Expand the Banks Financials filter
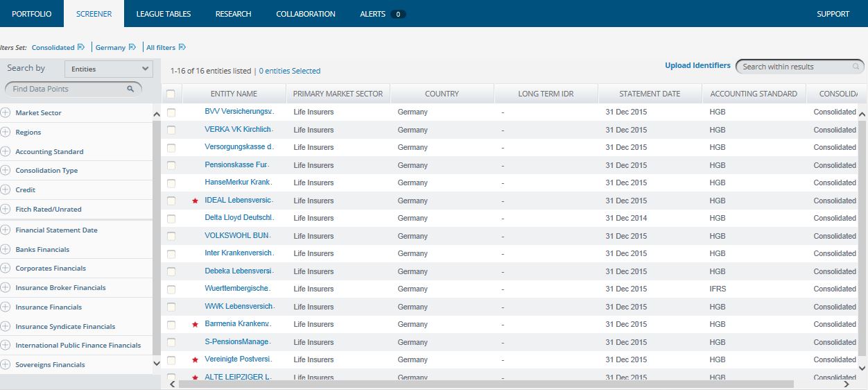This screenshot has height=390, width=868. point(6,249)
